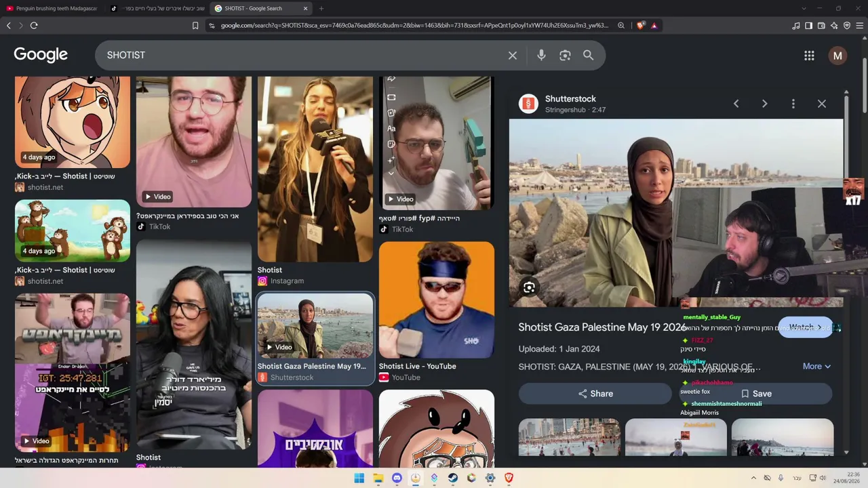Open the Google account avatar menu
Viewport: 868px width, 488px height.
837,56
